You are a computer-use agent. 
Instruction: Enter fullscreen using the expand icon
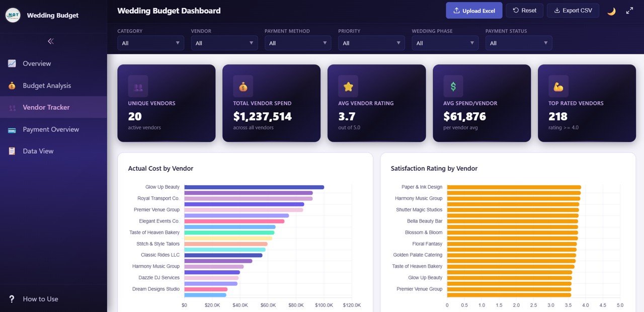pos(629,11)
